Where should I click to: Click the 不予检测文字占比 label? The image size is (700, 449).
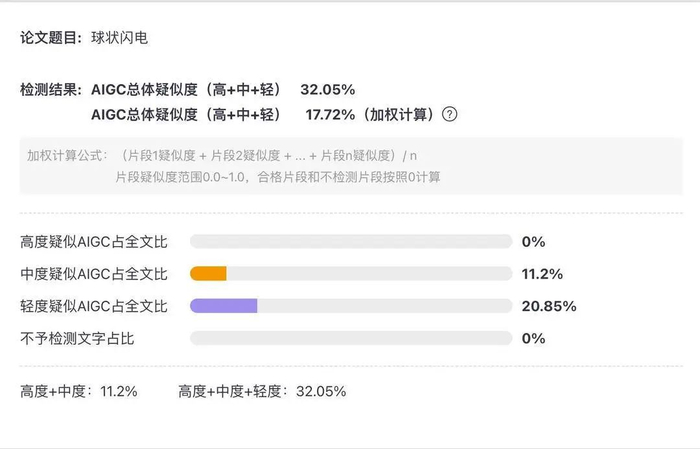(78, 338)
